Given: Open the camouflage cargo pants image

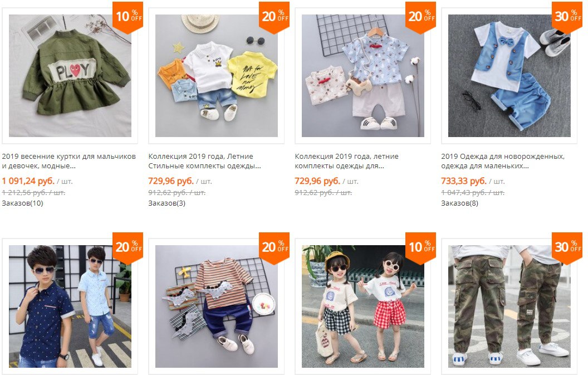Looking at the screenshot, I should (x=509, y=306).
